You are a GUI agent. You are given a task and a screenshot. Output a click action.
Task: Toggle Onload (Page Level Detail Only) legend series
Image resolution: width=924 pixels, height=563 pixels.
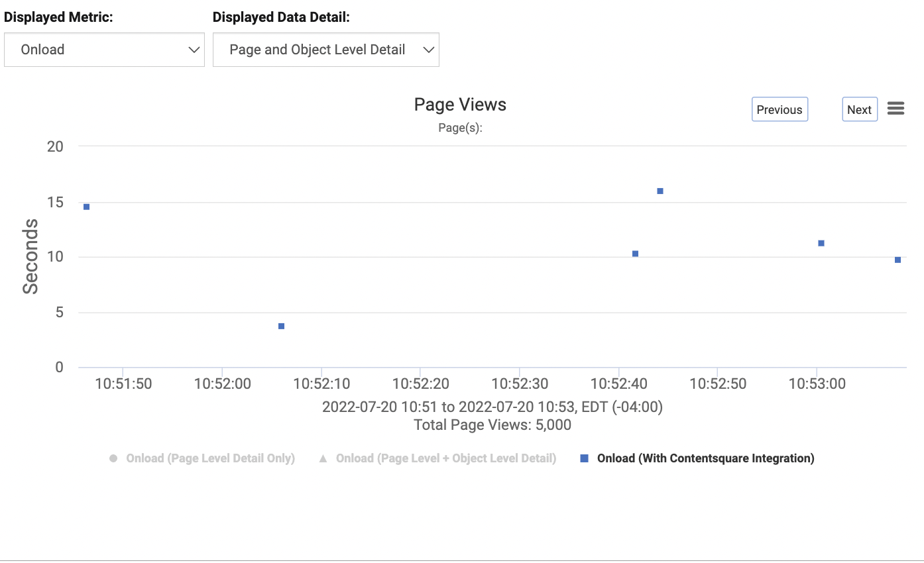coord(202,458)
